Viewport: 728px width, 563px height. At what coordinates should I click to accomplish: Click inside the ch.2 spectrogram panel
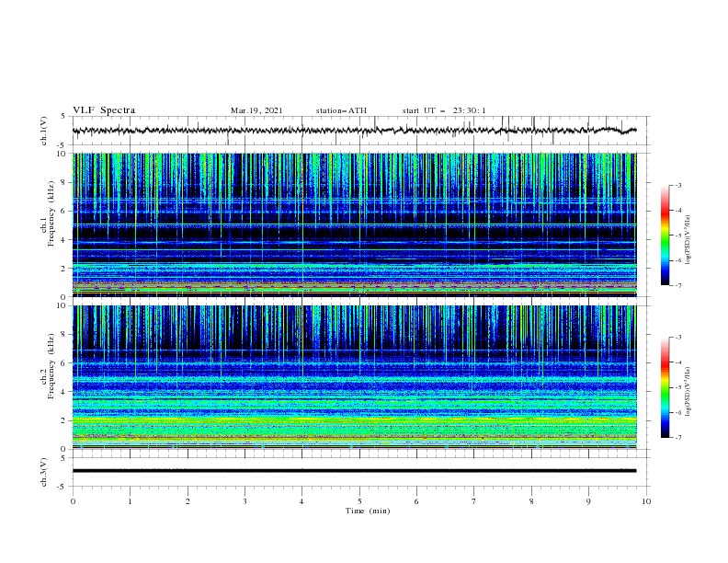(354, 377)
